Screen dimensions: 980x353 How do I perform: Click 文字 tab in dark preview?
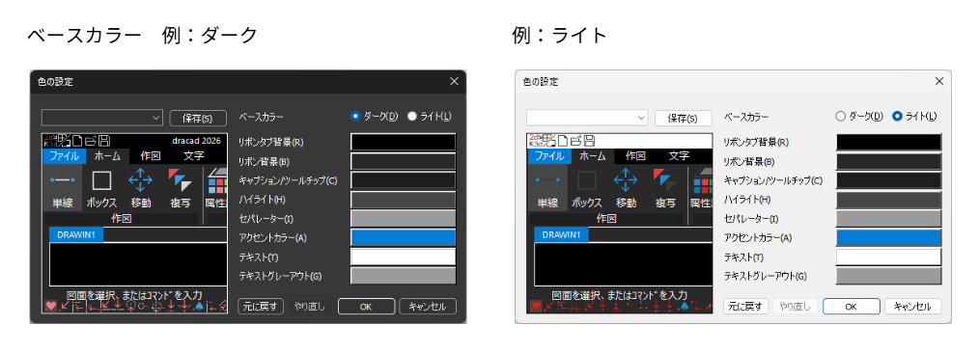click(194, 156)
